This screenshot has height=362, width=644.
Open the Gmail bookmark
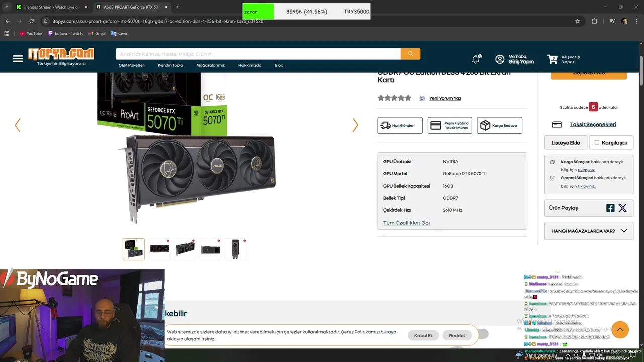pos(97,34)
